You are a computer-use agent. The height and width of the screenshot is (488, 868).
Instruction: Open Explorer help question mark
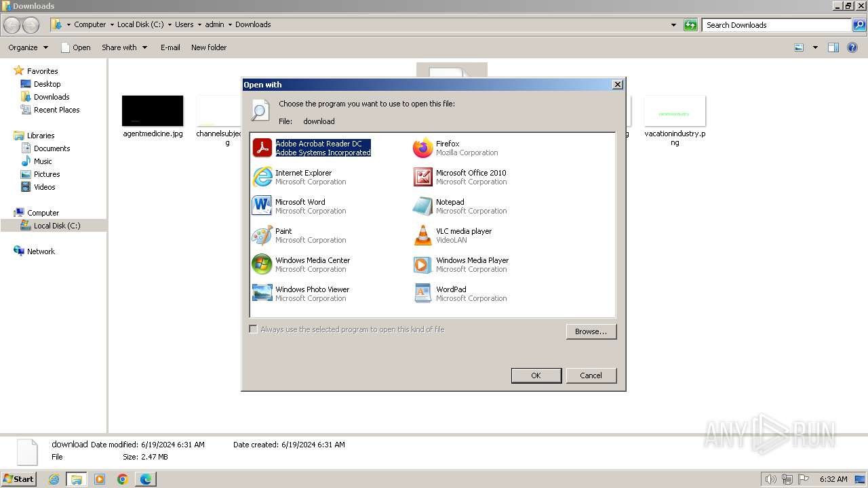pyautogui.click(x=852, y=47)
